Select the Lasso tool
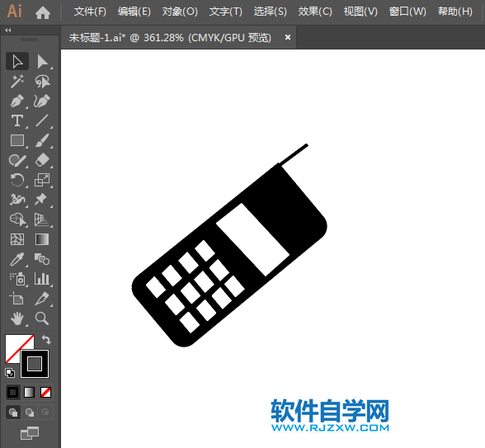This screenshot has height=448, width=485. point(42,81)
